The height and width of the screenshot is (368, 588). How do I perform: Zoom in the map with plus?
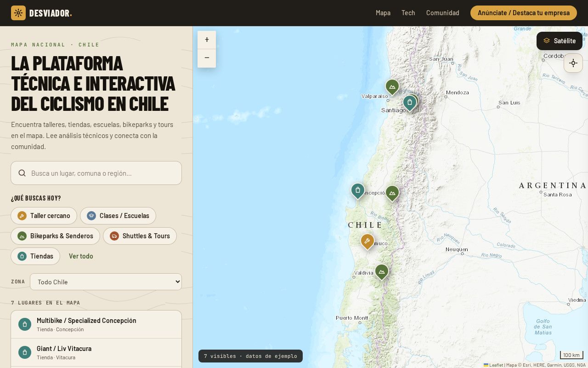point(207,40)
